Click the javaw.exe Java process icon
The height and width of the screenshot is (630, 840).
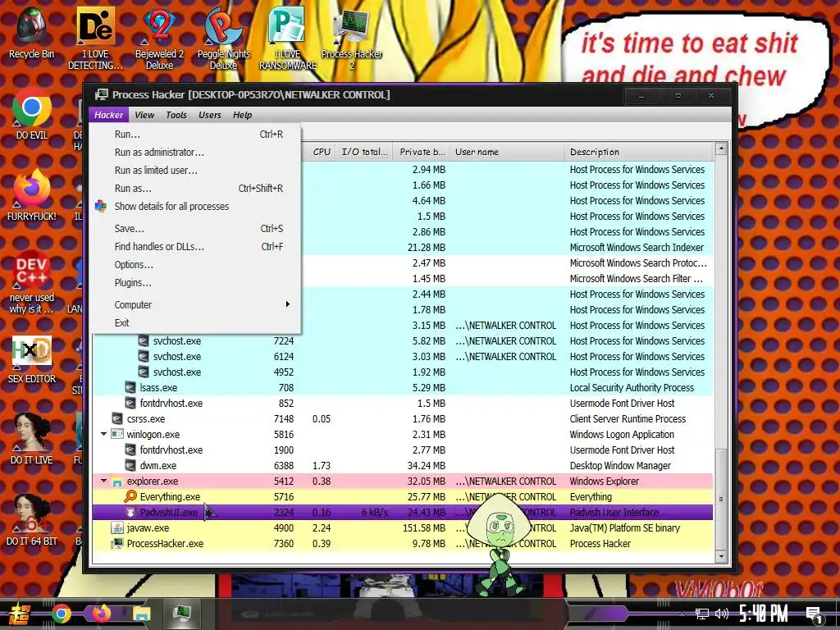[116, 527]
